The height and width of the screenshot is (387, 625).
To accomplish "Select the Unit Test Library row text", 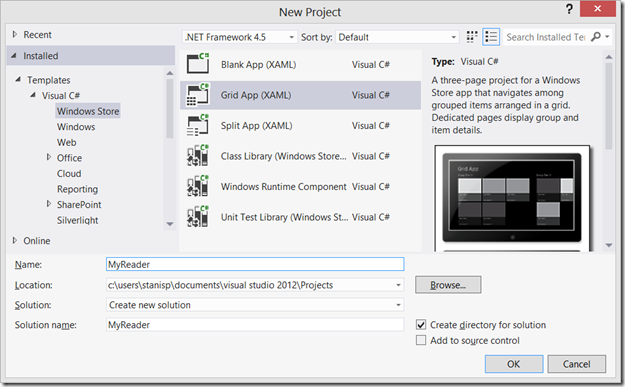I will [x=285, y=217].
